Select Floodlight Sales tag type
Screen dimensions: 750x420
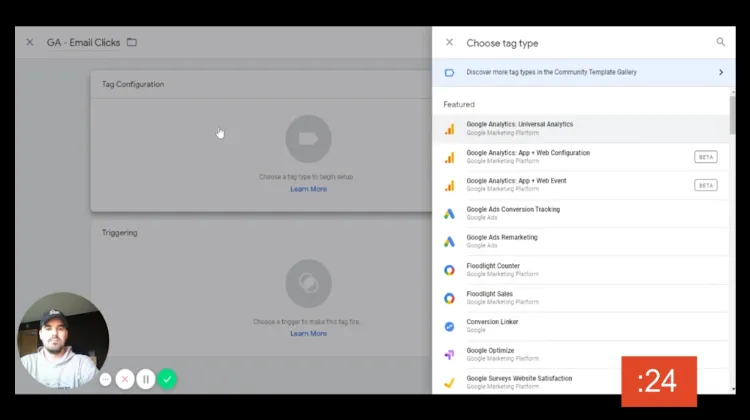point(581,298)
